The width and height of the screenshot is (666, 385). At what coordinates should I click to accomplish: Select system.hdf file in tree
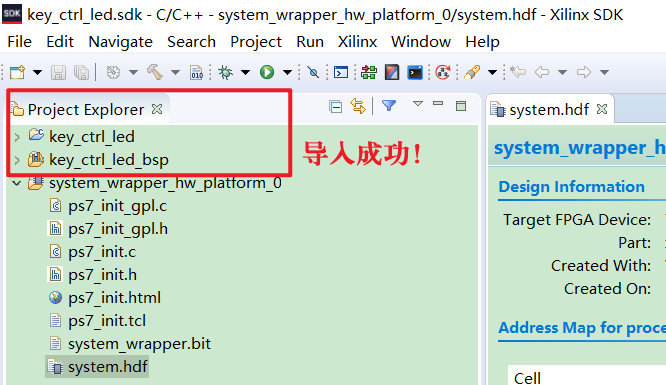coord(108,367)
